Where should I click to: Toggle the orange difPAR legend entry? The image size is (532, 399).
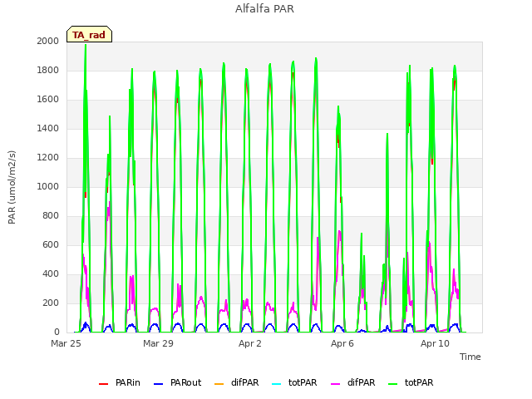click(x=236, y=382)
